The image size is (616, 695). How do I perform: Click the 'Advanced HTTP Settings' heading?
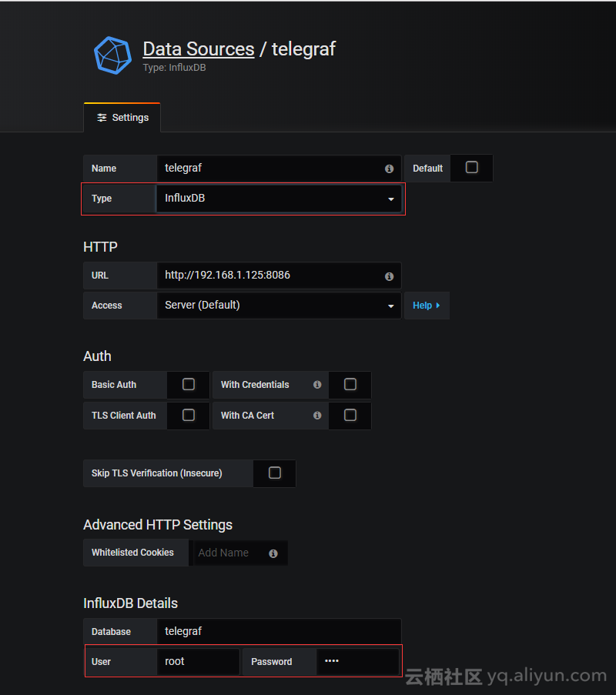pyautogui.click(x=158, y=525)
